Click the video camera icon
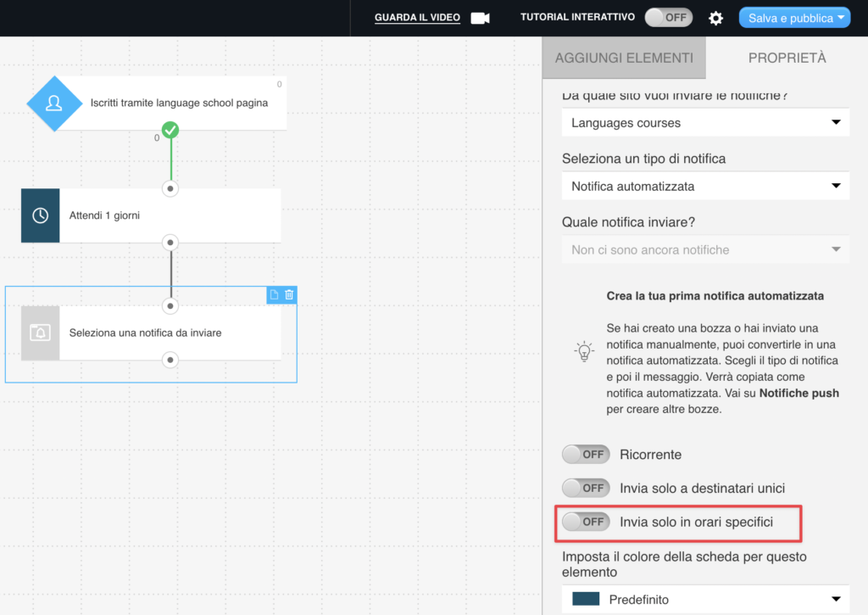Image resolution: width=868 pixels, height=615 pixels. coord(480,19)
